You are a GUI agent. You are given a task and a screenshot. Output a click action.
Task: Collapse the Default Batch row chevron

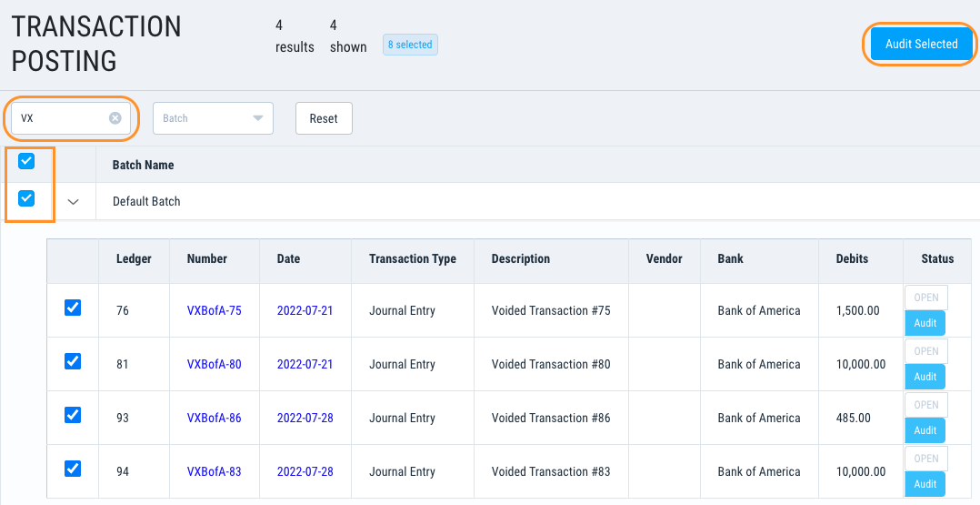[x=73, y=201]
